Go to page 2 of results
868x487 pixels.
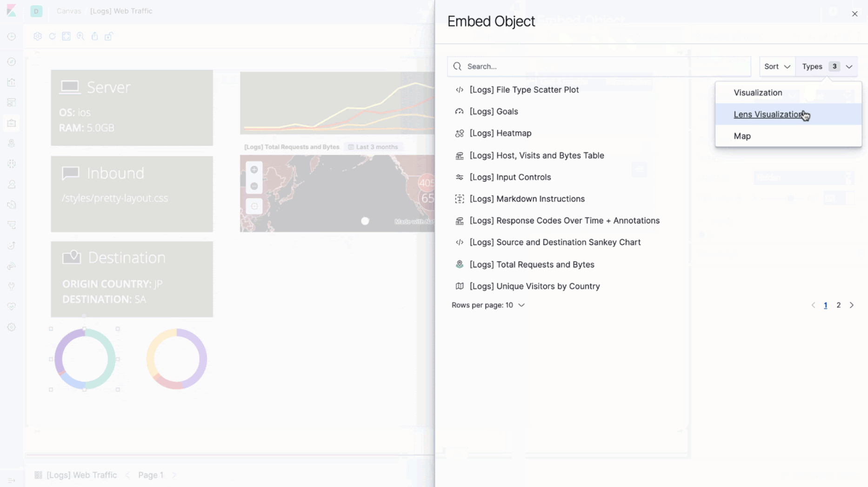point(839,305)
